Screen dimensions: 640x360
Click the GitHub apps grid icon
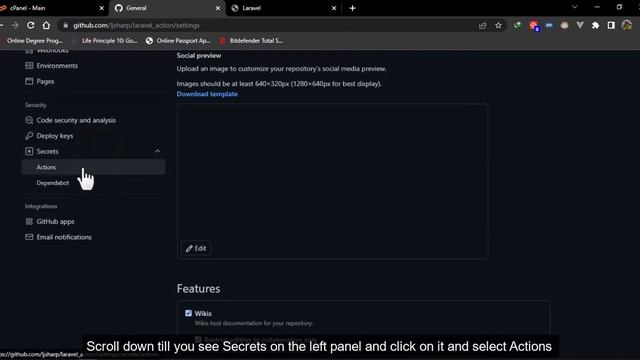(x=29, y=221)
